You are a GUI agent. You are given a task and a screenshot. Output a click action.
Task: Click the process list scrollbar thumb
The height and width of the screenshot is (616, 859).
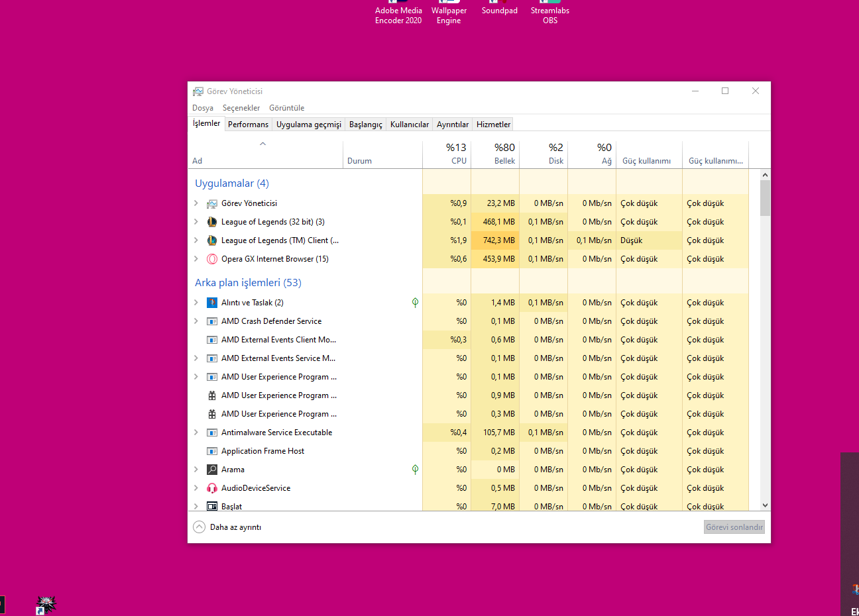(766, 197)
